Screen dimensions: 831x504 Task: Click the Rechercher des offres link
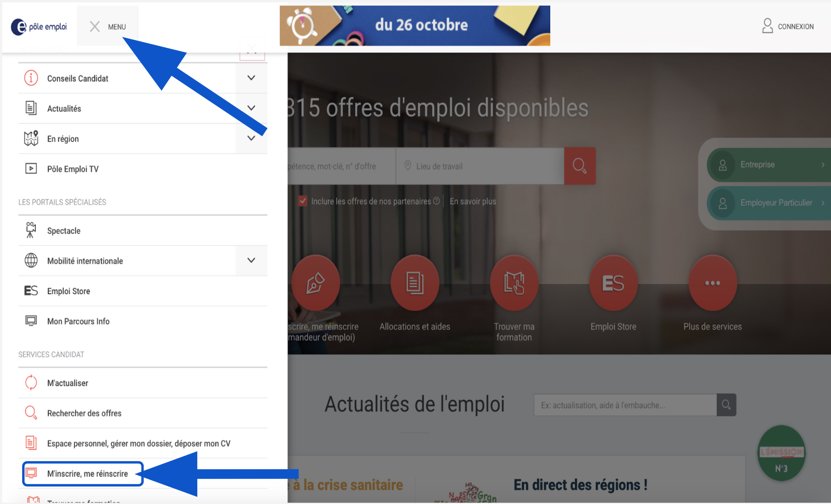(84, 413)
